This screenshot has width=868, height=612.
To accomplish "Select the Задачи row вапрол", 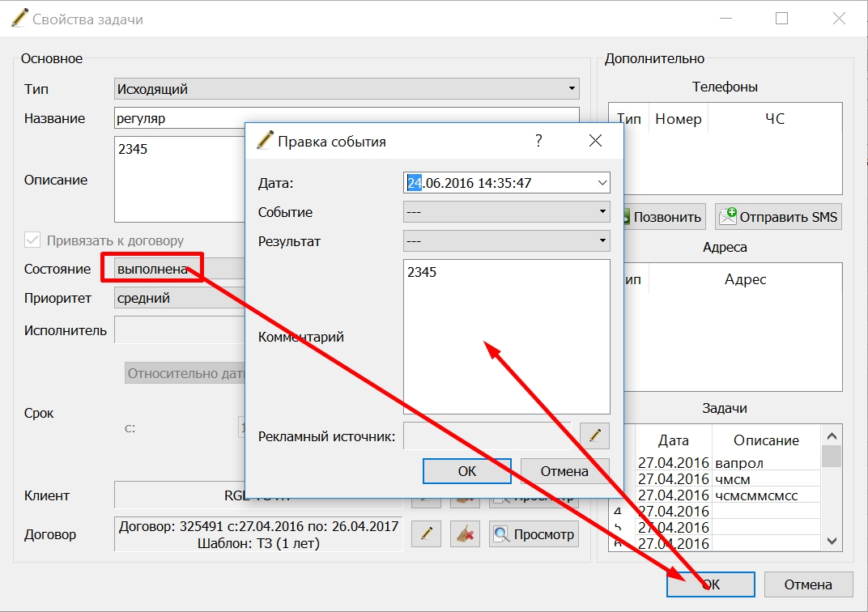I will [727, 462].
